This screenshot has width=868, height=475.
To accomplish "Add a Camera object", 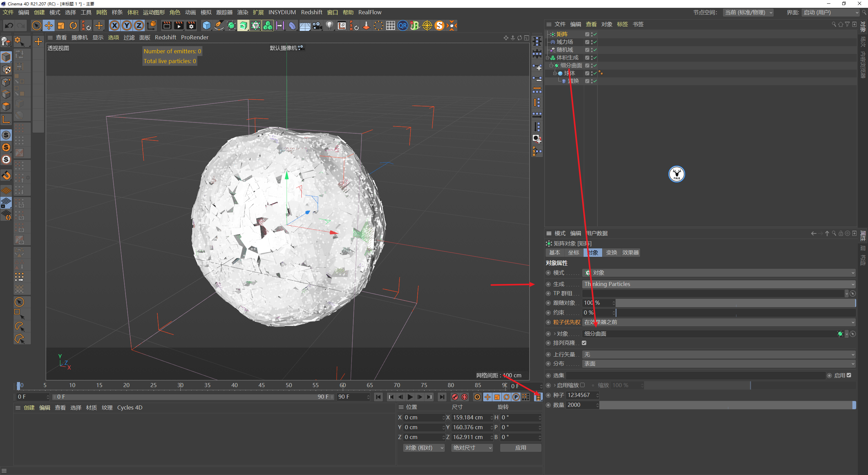I will 317,25.
